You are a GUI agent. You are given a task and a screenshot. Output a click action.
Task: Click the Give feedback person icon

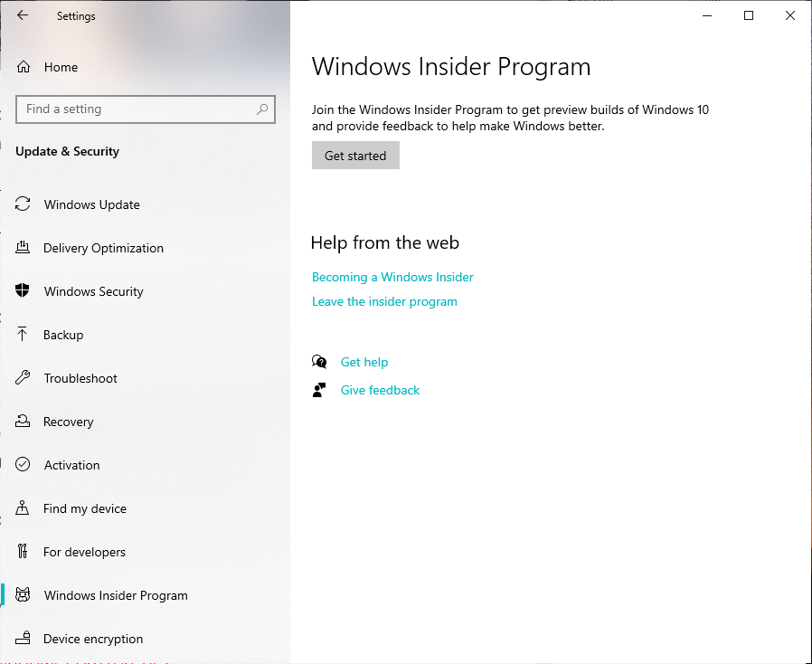coord(319,390)
